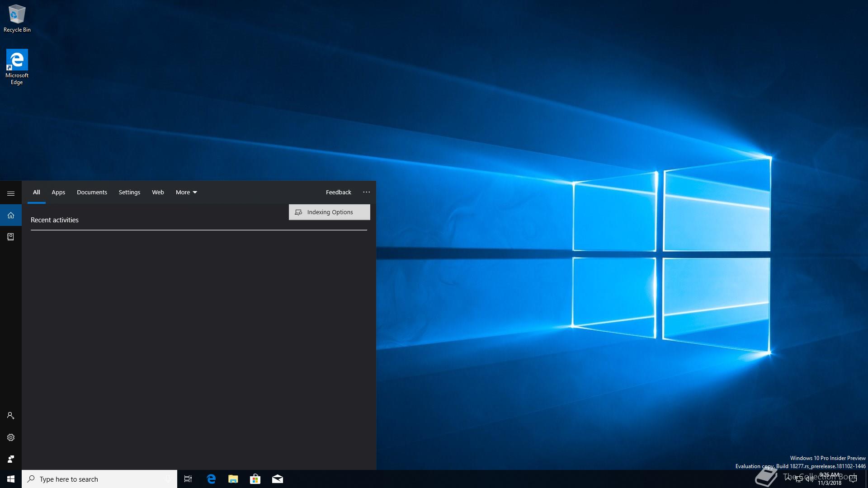This screenshot has height=488, width=868.
Task: Open Microsoft Store from the taskbar
Action: coord(255,479)
